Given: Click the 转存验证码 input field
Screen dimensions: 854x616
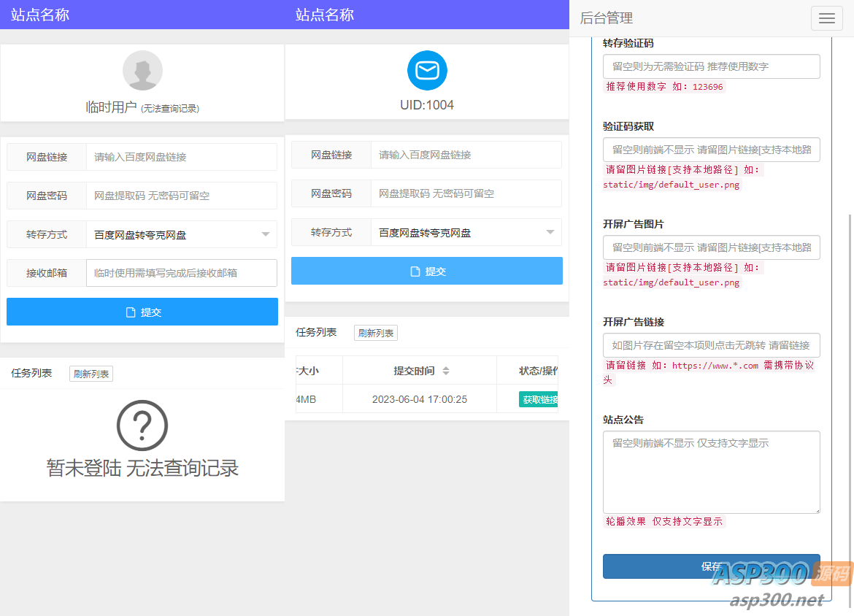Looking at the screenshot, I should tap(712, 66).
